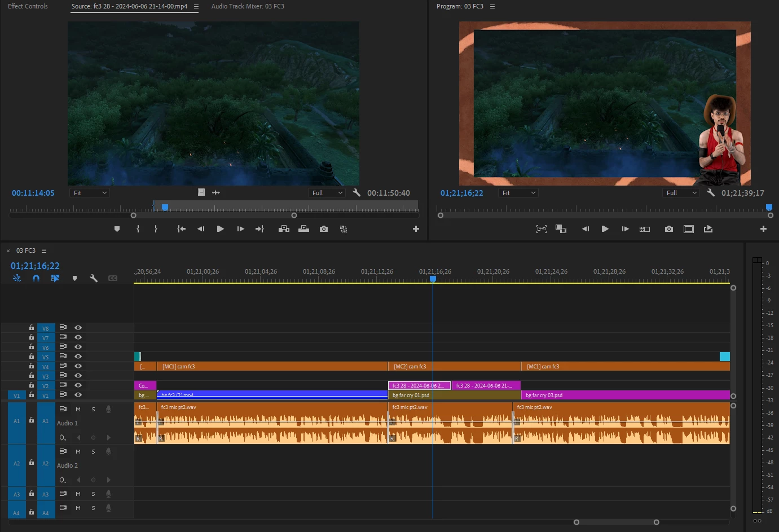Click Overwrite button in Source monitor

tap(303, 229)
